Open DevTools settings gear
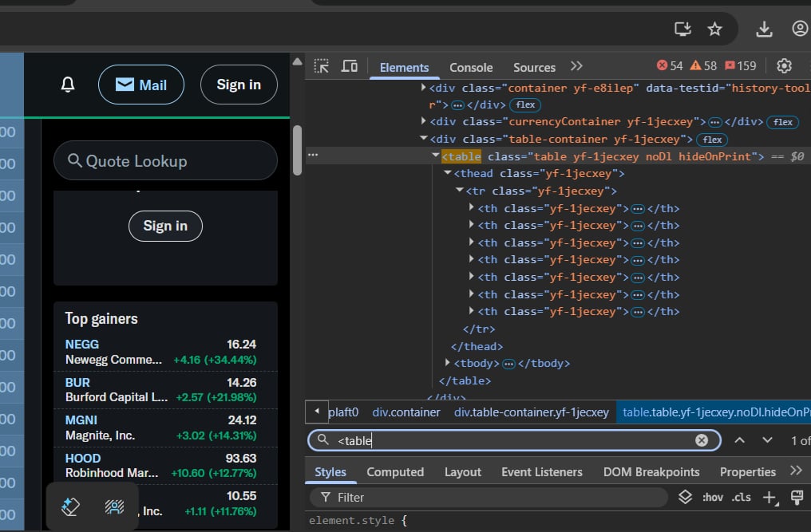The height and width of the screenshot is (532, 811). coord(784,66)
